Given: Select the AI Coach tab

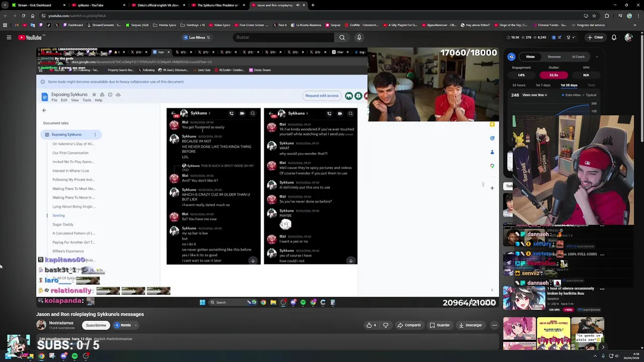Looking at the screenshot, I should tap(578, 57).
